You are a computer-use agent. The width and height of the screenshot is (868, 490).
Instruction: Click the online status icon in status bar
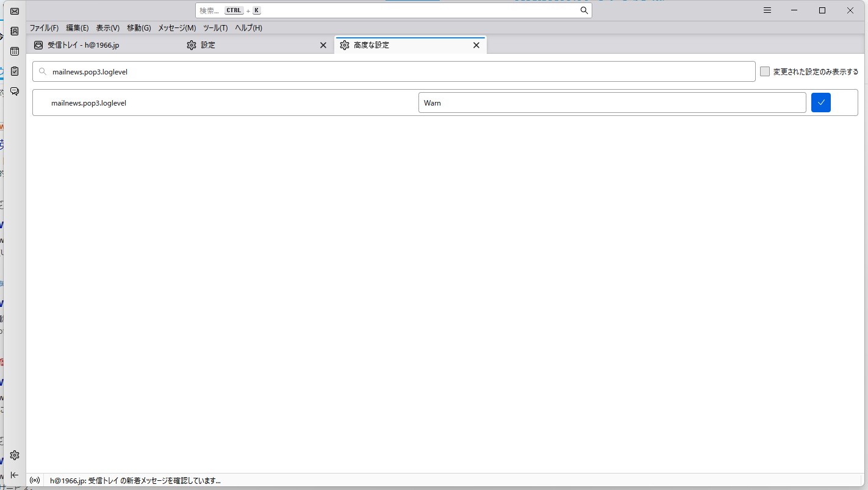[x=35, y=480]
